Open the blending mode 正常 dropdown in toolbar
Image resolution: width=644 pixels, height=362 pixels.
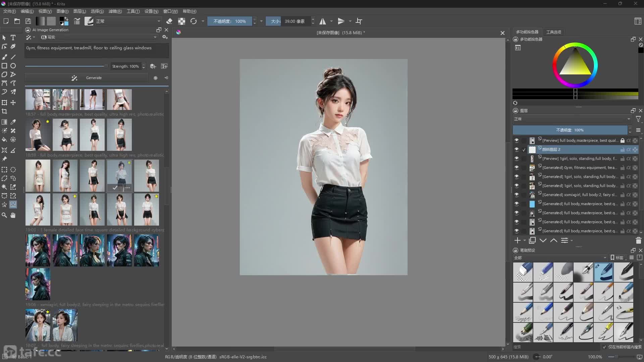pyautogui.click(x=128, y=21)
